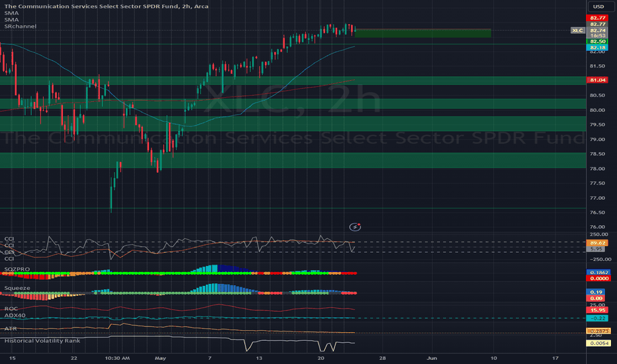Click the ROC indicator legend
Screen dimensions: 617x364
[11, 309]
